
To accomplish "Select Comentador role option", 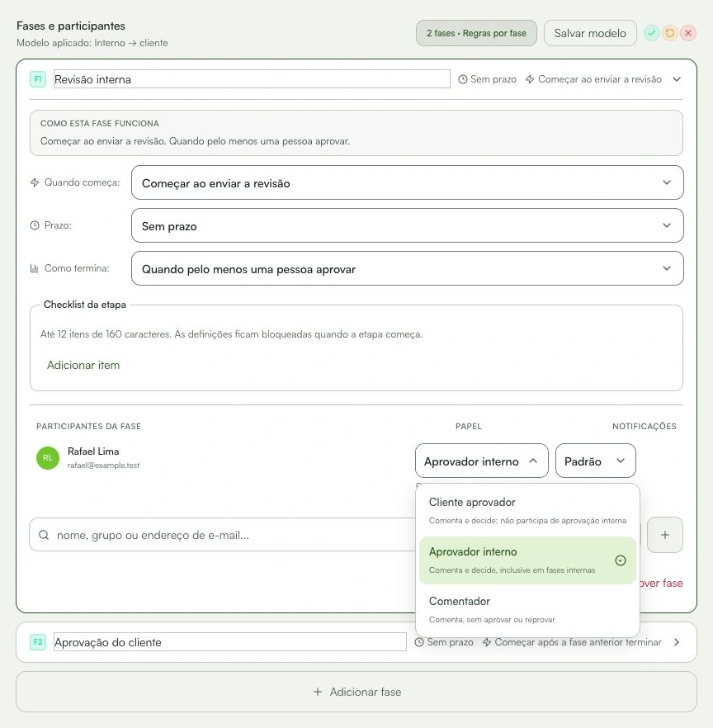I will [527, 610].
